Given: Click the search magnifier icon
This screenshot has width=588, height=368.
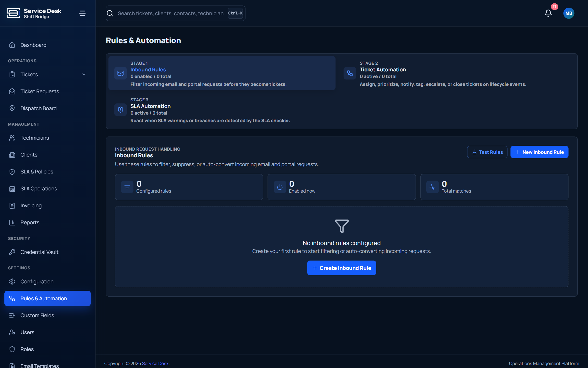Looking at the screenshot, I should pos(110,13).
